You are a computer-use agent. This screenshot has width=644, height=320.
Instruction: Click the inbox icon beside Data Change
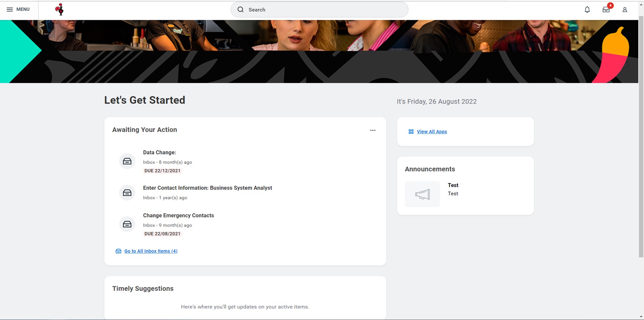point(127,161)
